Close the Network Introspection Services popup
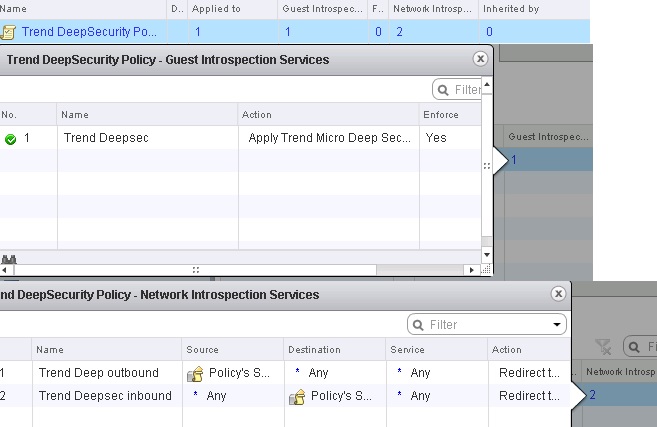 click(559, 294)
